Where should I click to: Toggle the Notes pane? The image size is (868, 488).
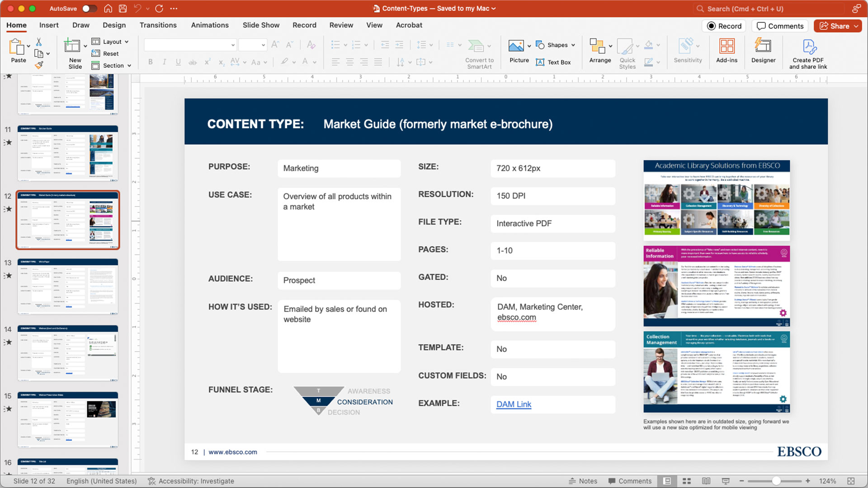point(583,481)
